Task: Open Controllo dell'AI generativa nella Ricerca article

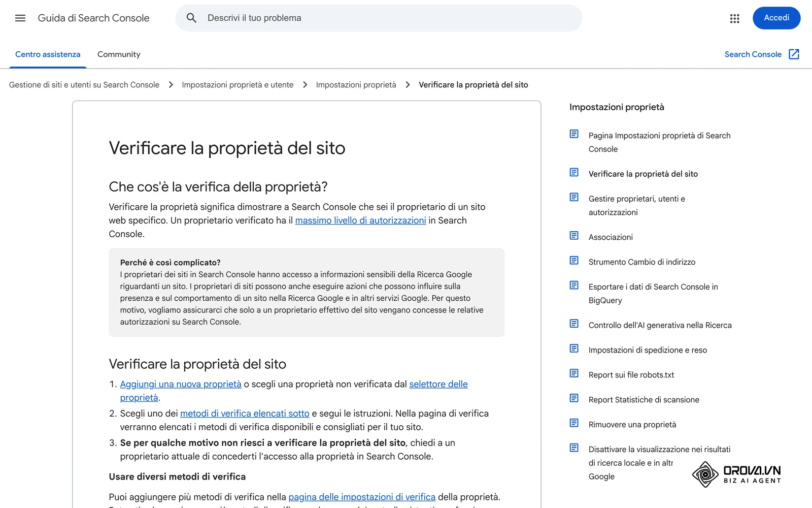Action: point(660,325)
